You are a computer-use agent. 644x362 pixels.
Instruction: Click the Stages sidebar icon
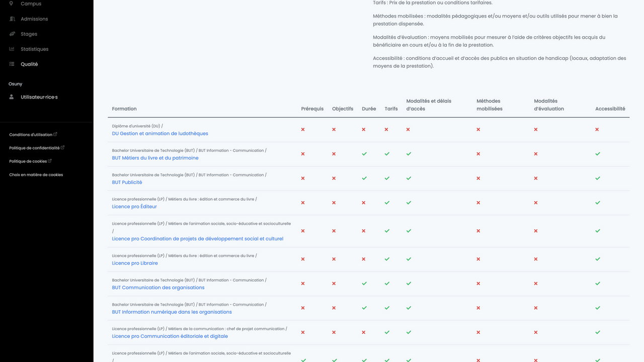pos(12,34)
